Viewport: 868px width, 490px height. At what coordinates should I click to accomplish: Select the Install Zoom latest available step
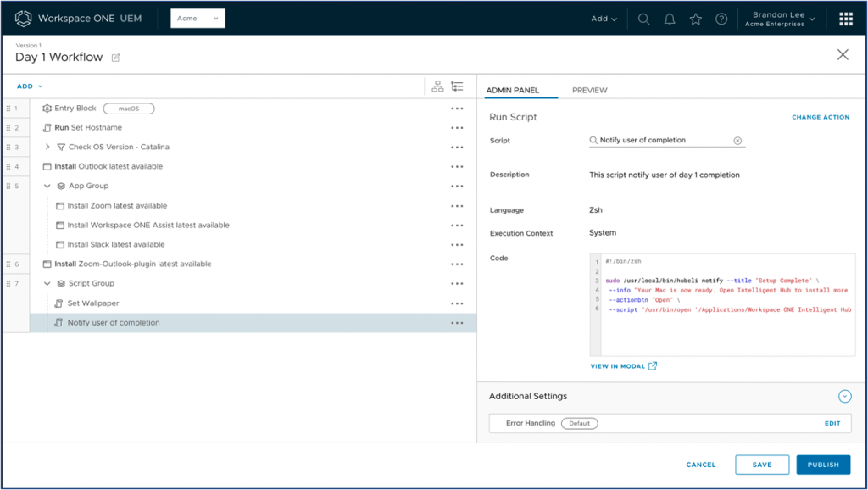click(117, 206)
